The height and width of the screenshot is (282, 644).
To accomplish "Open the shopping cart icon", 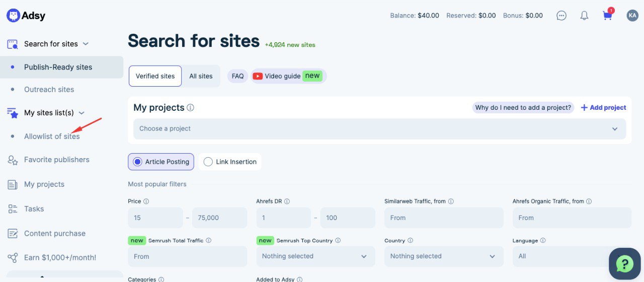I will pyautogui.click(x=607, y=16).
